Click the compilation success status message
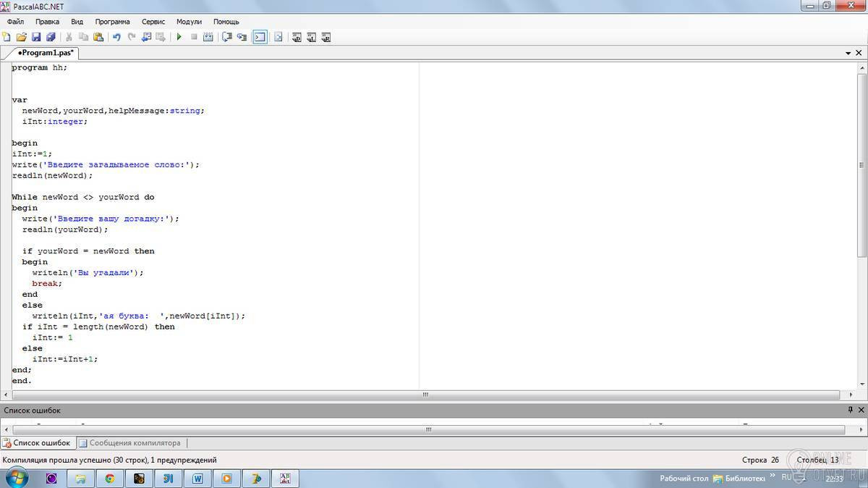The width and height of the screenshot is (868, 488). coord(109,460)
